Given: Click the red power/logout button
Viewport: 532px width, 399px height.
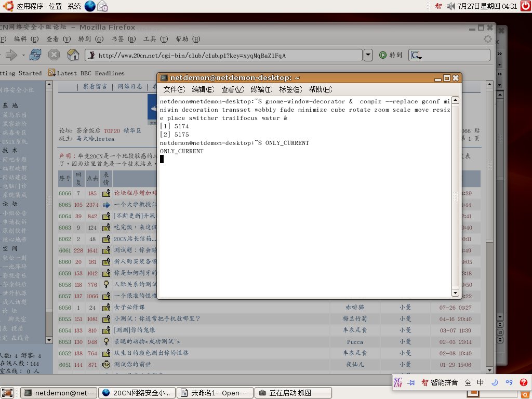Looking at the screenshot, I should (x=526, y=6).
